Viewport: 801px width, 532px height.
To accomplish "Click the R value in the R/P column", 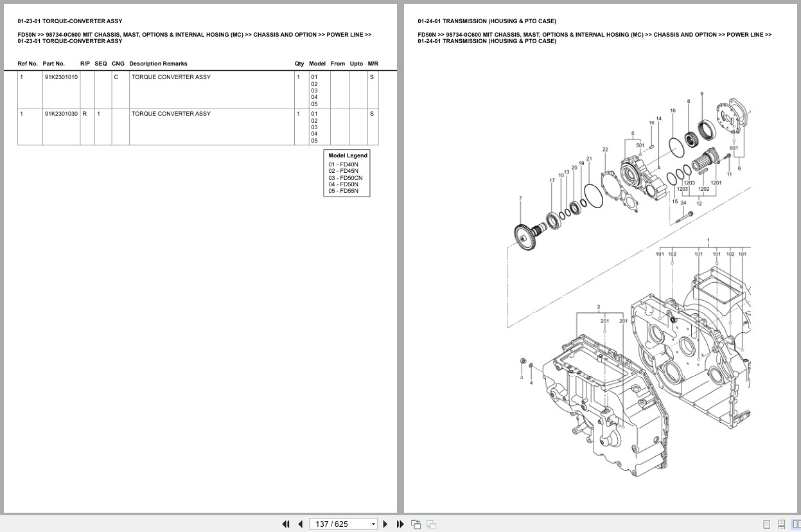I will click(x=84, y=114).
